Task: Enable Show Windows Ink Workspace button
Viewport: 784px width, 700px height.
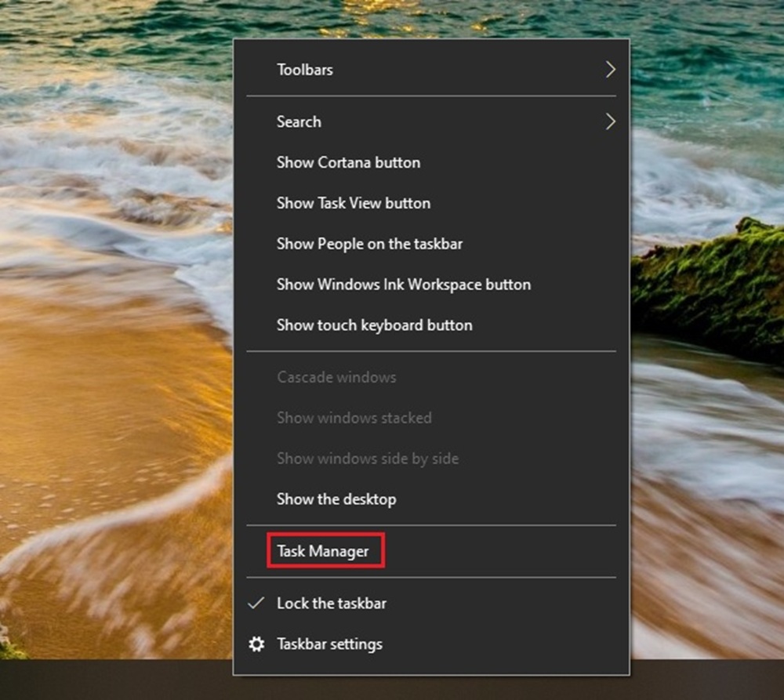Action: (x=403, y=285)
